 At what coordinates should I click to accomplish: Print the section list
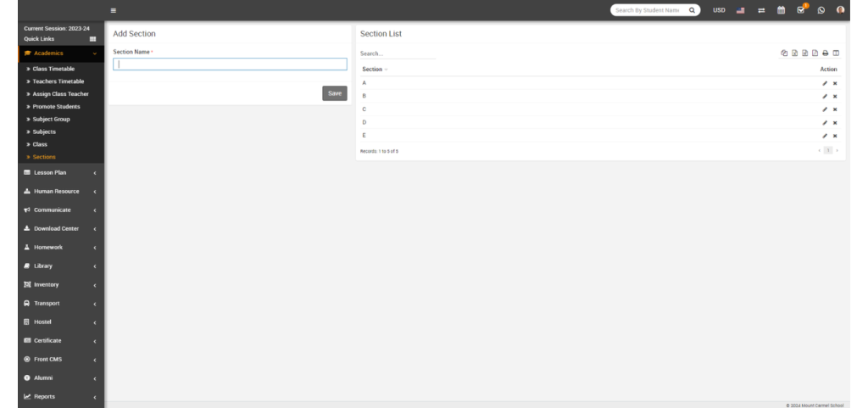(x=825, y=53)
